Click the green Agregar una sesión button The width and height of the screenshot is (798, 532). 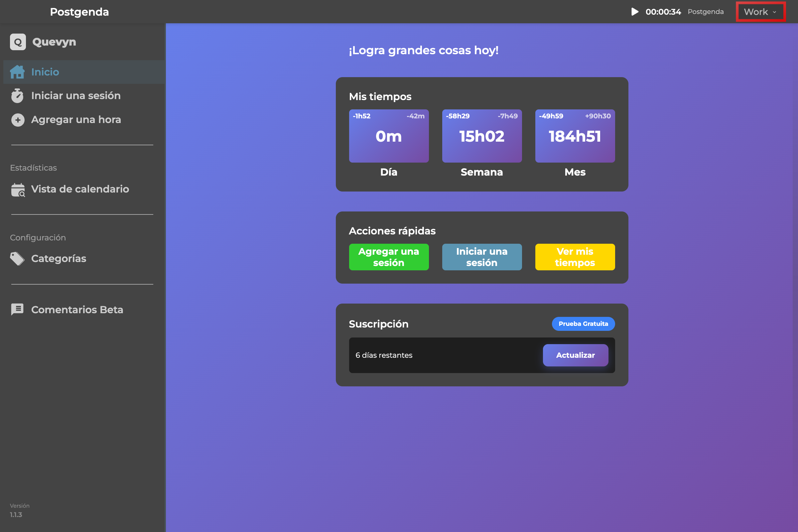pyautogui.click(x=389, y=257)
